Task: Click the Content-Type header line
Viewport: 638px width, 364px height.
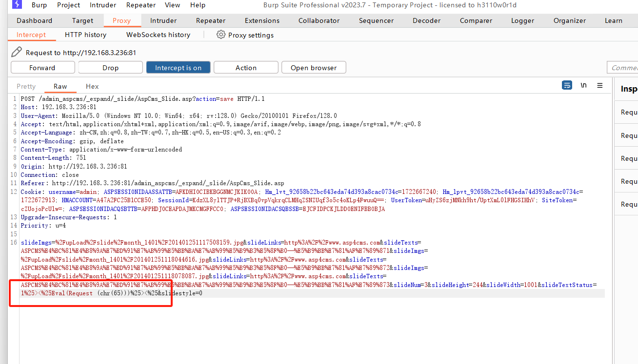Action: 101,149
